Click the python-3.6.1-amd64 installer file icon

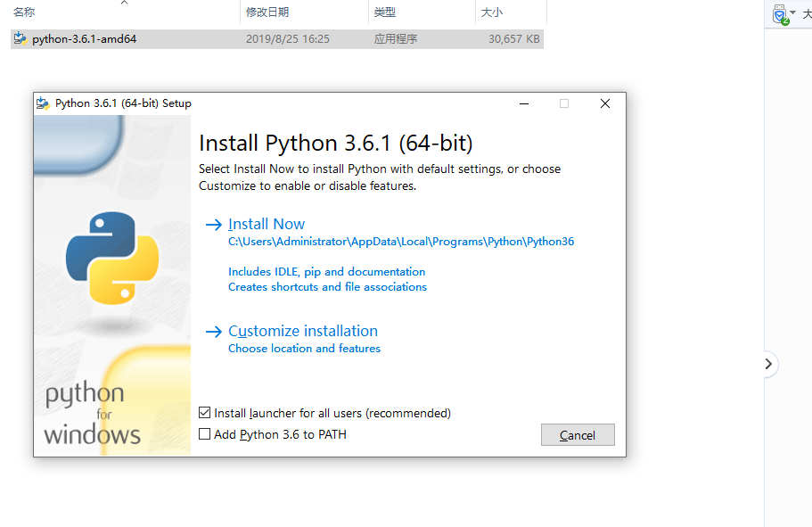click(x=20, y=38)
